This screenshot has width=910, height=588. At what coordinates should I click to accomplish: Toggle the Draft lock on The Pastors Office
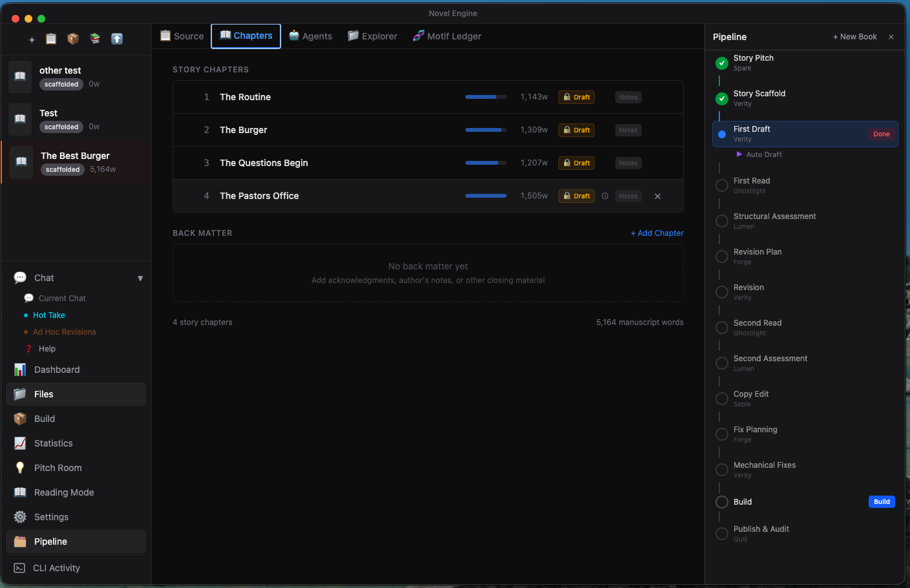[x=577, y=196]
